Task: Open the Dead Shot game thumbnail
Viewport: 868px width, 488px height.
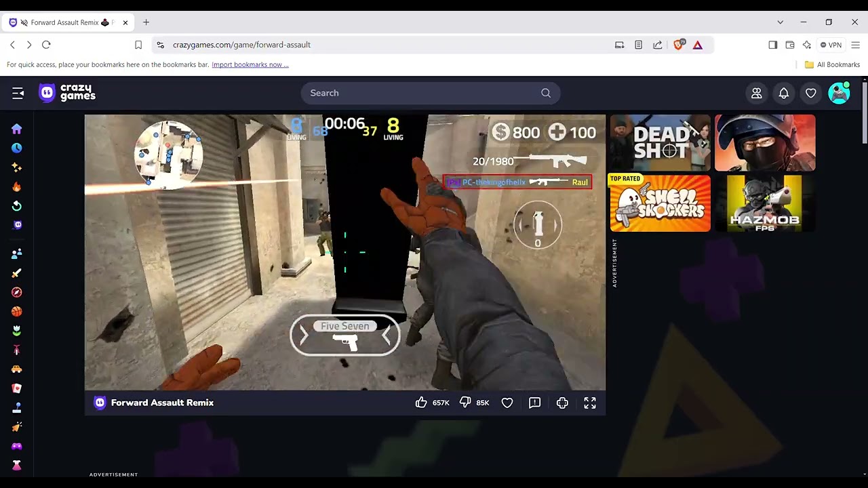Action: (x=660, y=143)
